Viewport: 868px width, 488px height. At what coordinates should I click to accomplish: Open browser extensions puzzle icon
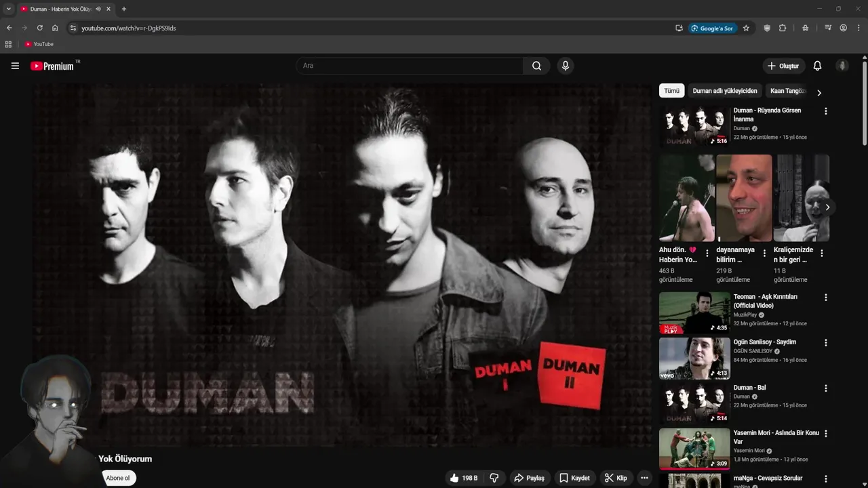pos(783,28)
